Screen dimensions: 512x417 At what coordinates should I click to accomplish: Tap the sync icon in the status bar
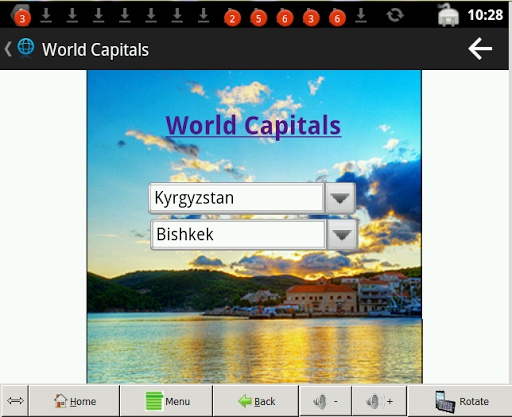point(395,15)
